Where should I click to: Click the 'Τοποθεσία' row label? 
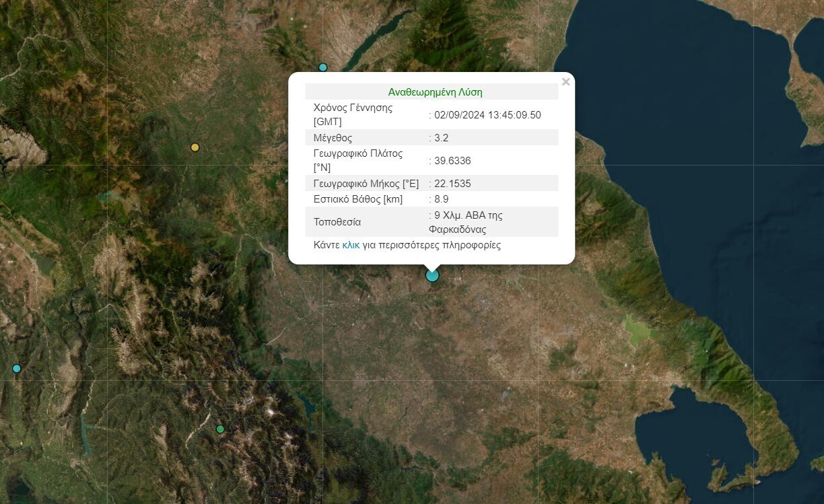337,222
